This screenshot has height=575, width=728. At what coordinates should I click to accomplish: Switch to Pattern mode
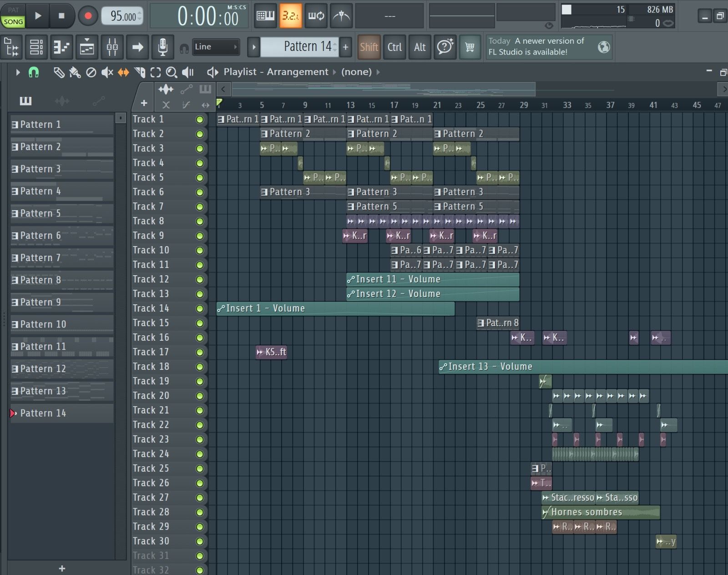pyautogui.click(x=13, y=10)
